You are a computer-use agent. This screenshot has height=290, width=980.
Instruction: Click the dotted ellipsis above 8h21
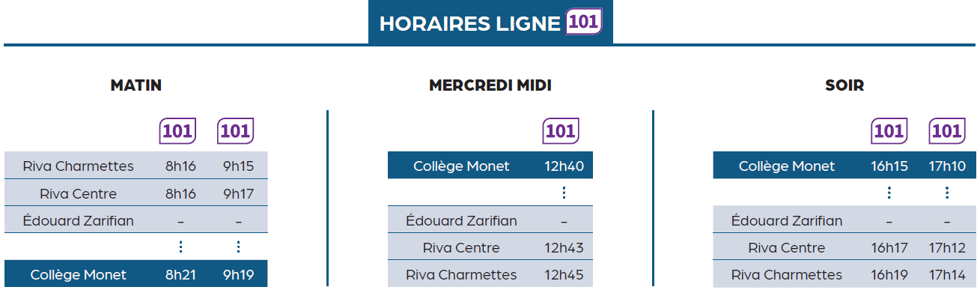point(180,247)
